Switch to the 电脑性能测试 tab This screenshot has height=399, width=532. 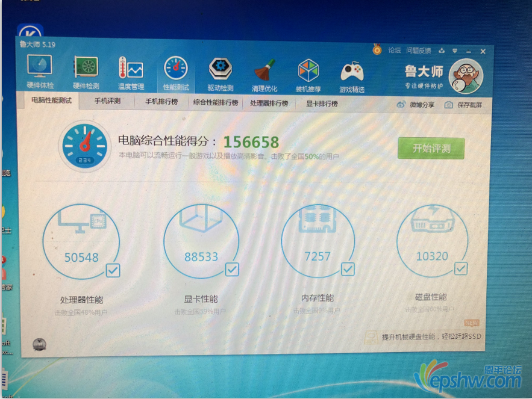pyautogui.click(x=52, y=101)
